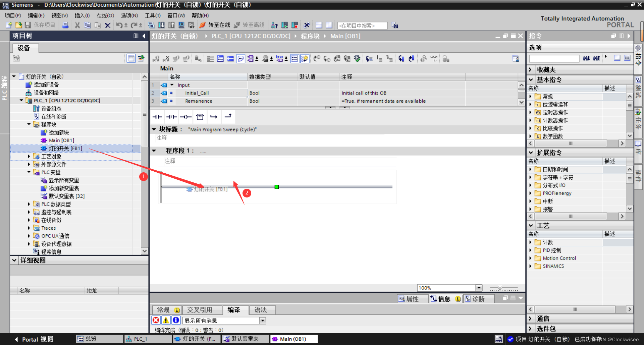The image size is (644, 345).
Task: Open an existing project via folder icon
Action: [x=19, y=25]
